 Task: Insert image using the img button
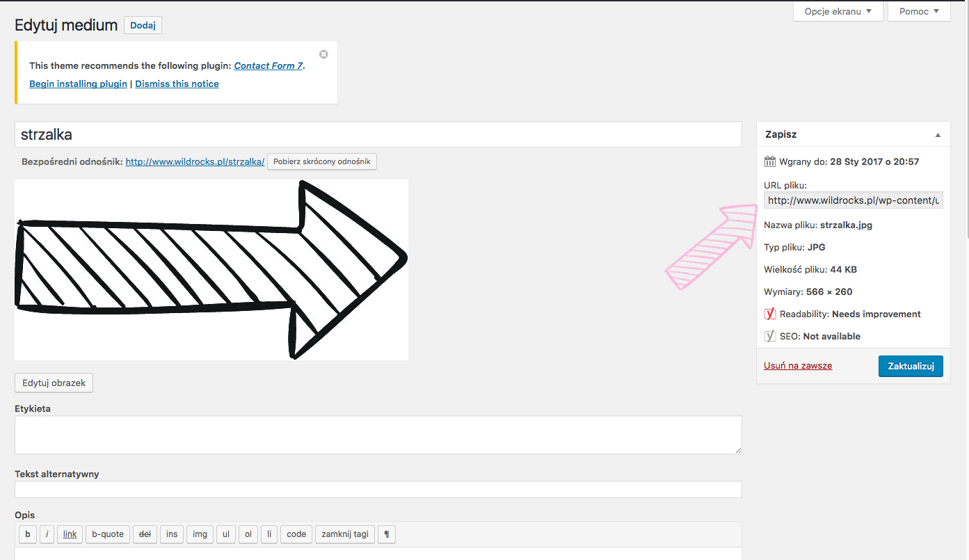pyautogui.click(x=200, y=534)
